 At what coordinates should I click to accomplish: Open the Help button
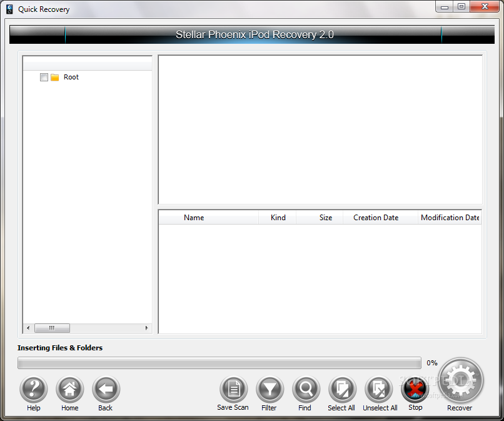coord(34,390)
